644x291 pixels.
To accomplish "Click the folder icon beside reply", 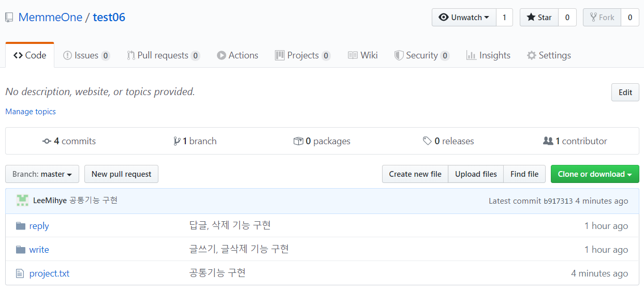I will point(21,226).
